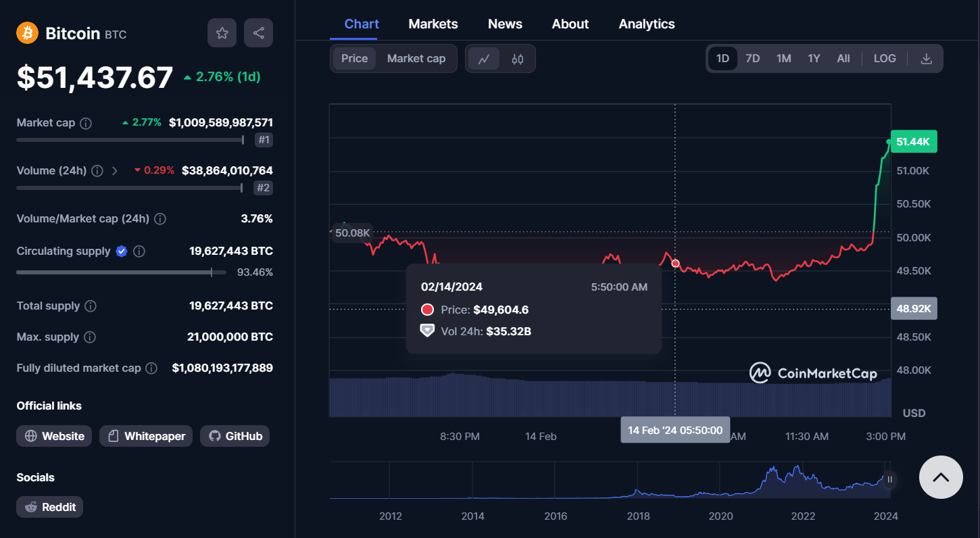Toggle chart to Price view

pos(354,59)
